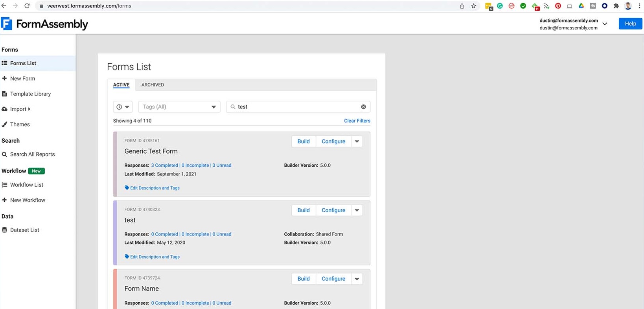This screenshot has width=644, height=309.
Task: Click Build for the Generic Test Form
Action: [x=304, y=142]
